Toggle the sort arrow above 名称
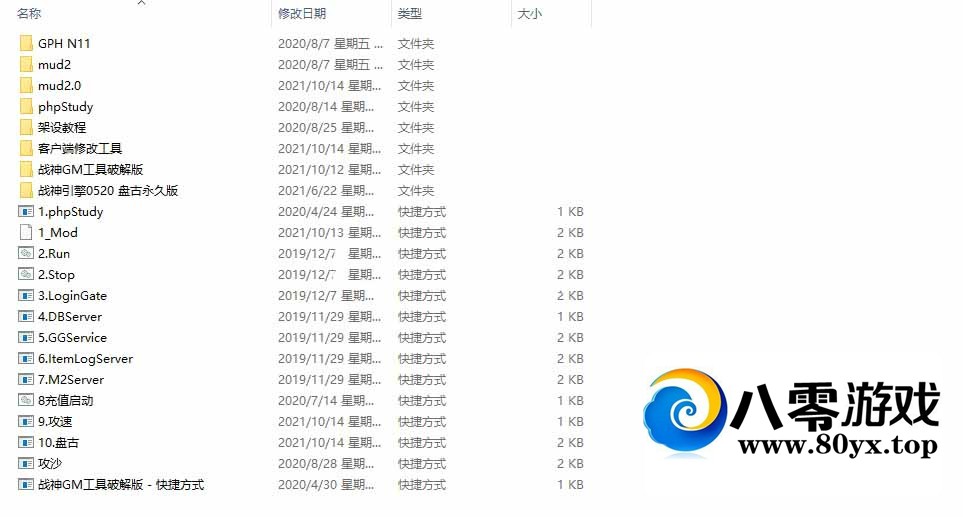 141,3
